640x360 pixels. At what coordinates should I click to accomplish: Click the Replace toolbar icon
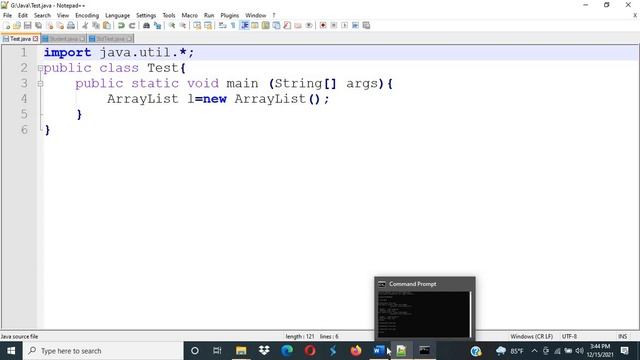tap(157, 25)
